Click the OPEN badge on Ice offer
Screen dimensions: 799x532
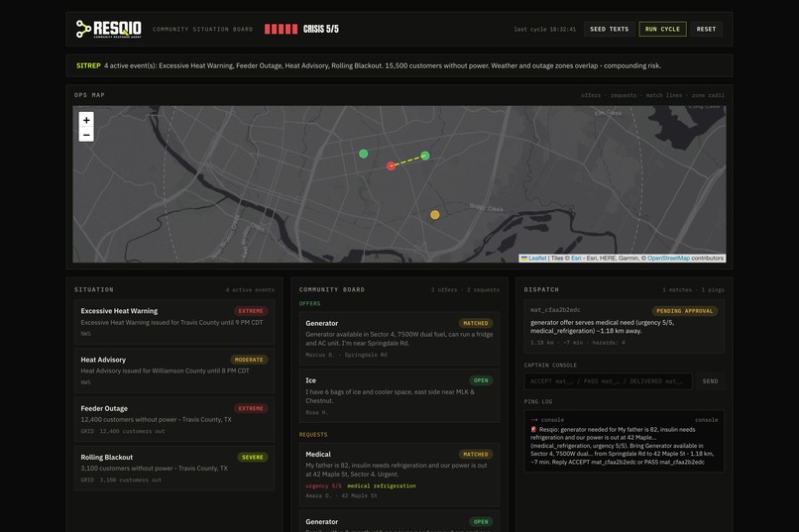point(481,380)
